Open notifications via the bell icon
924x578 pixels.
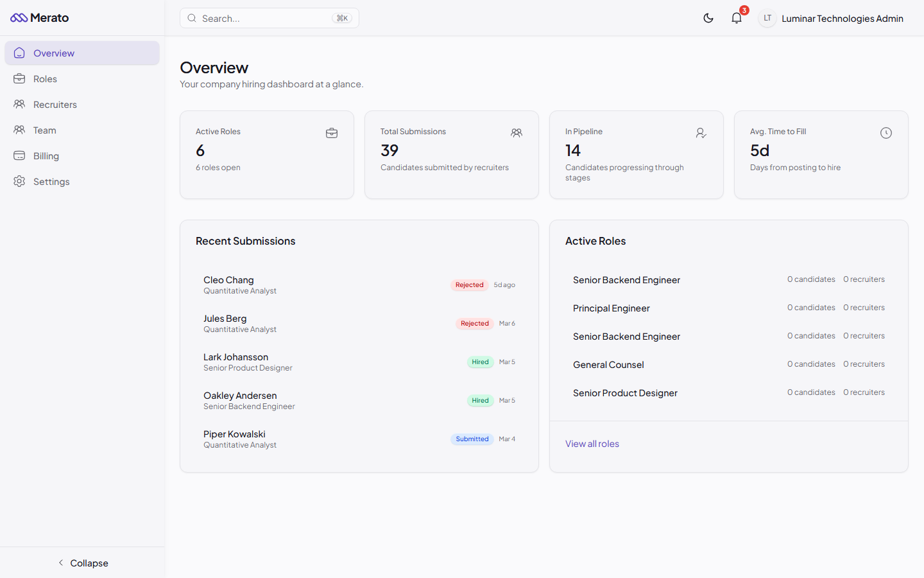click(x=736, y=18)
